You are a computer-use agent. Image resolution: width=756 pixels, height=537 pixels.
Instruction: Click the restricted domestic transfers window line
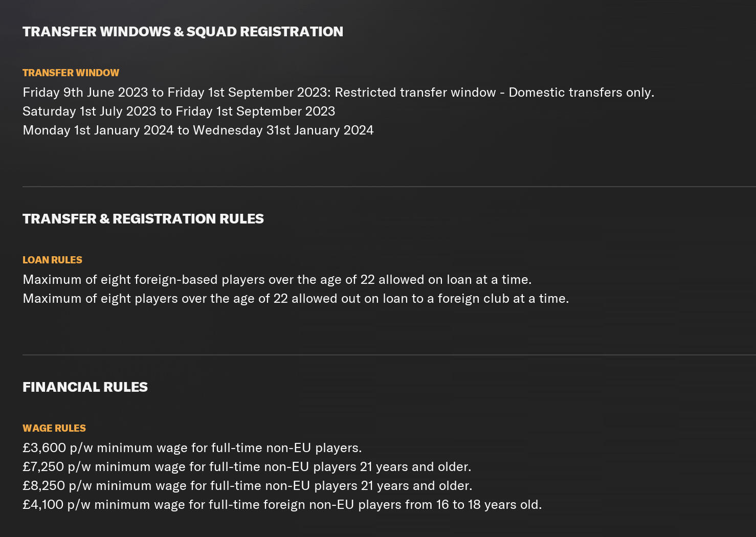[x=338, y=93]
